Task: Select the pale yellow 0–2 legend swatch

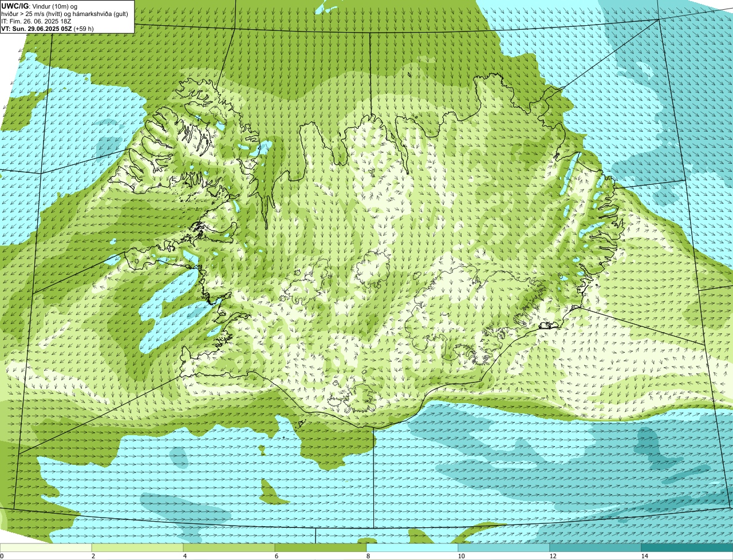Action: 46,548
